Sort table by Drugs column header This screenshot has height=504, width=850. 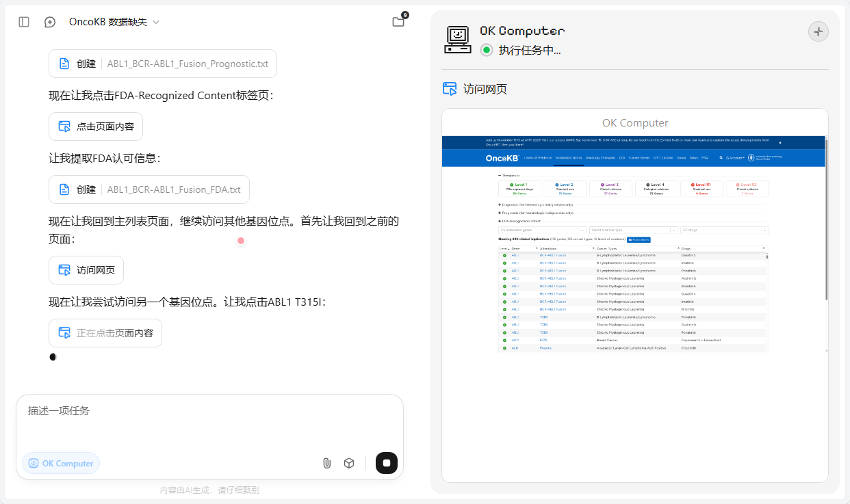(x=723, y=248)
